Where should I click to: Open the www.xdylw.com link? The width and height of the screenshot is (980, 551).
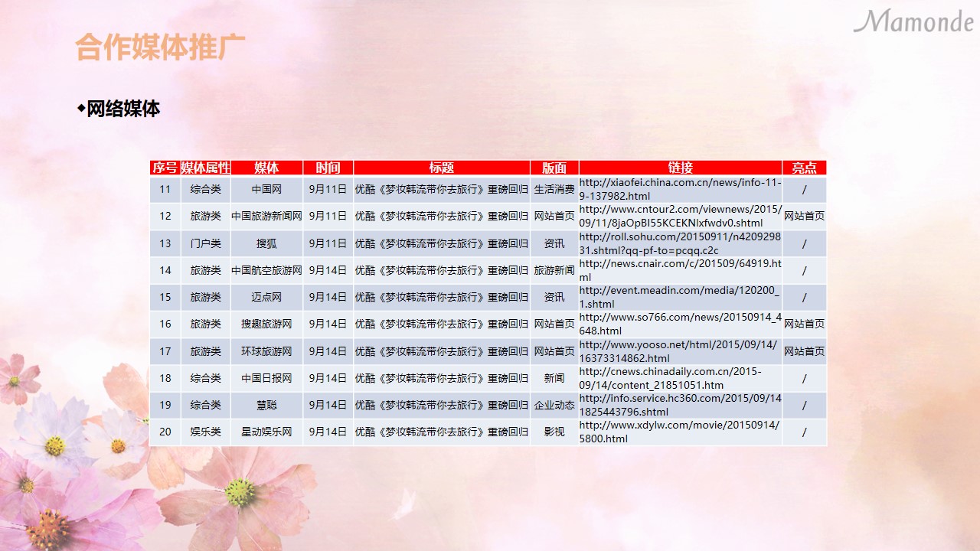tap(680, 432)
